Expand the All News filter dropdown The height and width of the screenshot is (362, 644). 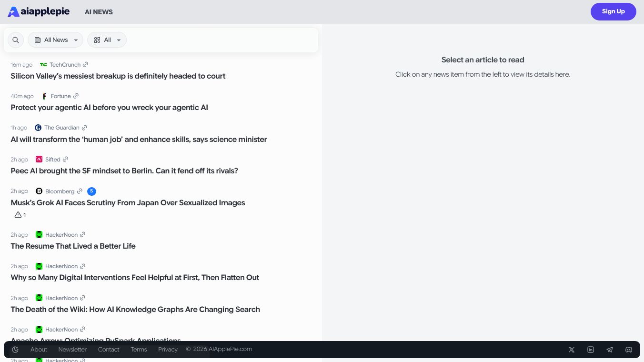[55, 40]
